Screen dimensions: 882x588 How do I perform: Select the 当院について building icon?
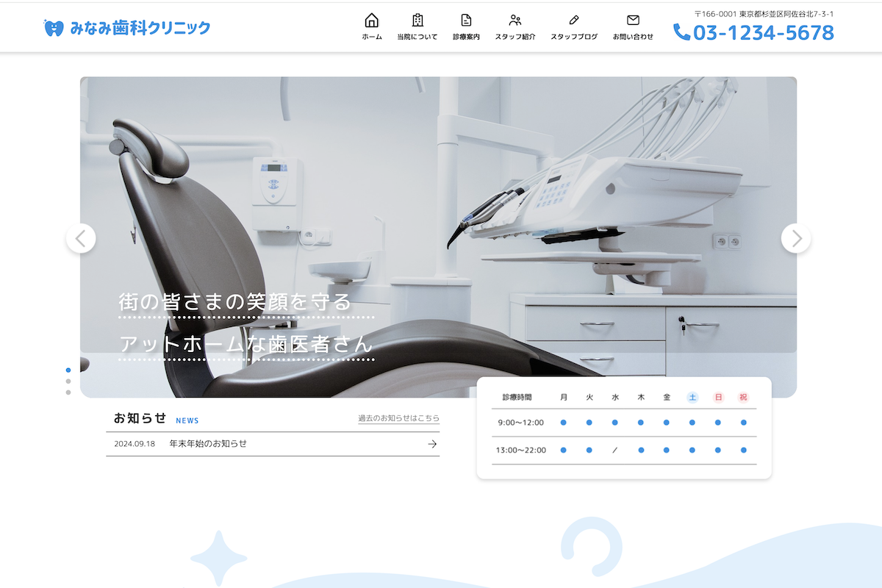point(417,20)
